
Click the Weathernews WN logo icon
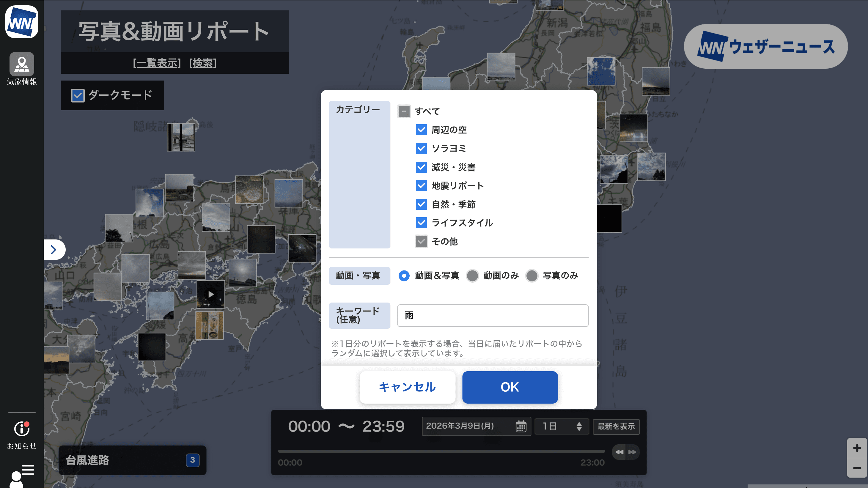point(22,22)
